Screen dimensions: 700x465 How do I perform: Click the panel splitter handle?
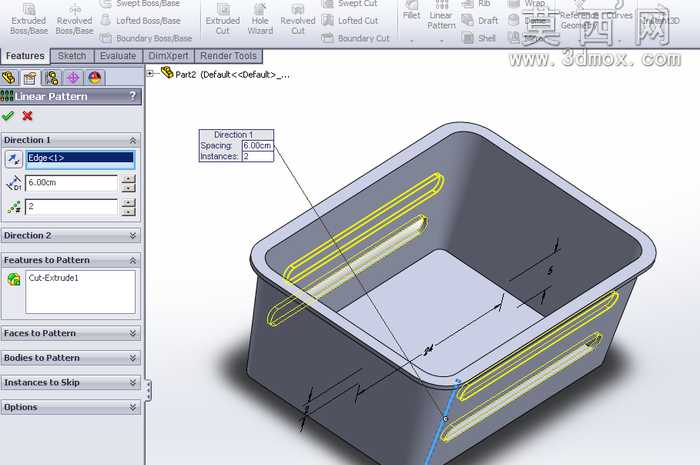[x=148, y=390]
